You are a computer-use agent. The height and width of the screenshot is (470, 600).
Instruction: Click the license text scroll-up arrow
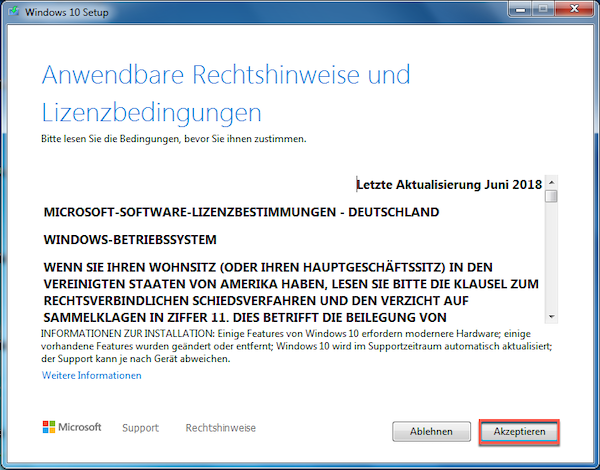pos(551,182)
